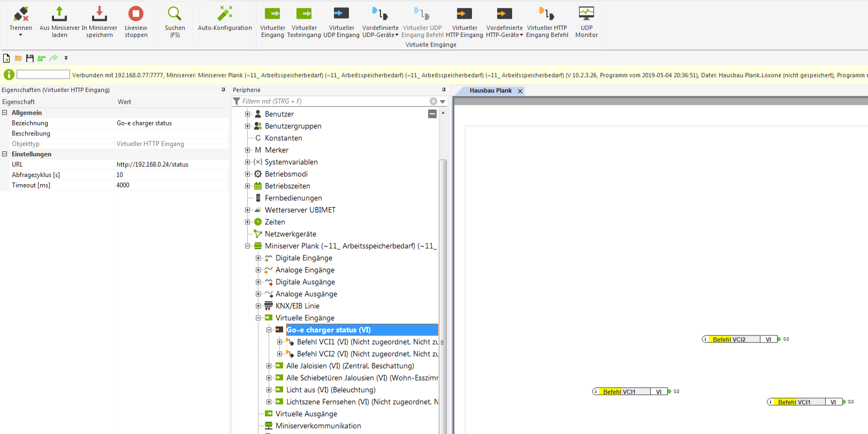Stop the Liveview
The image size is (868, 434).
click(136, 21)
